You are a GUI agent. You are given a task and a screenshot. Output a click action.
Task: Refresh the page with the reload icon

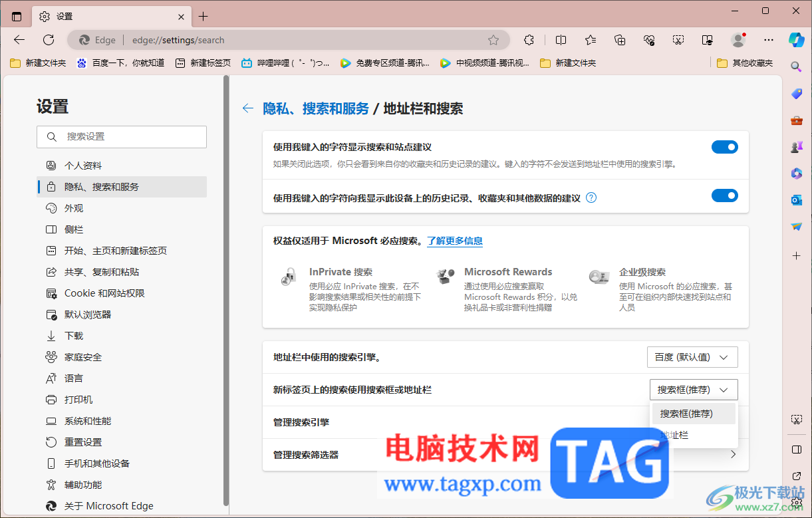pos(49,40)
